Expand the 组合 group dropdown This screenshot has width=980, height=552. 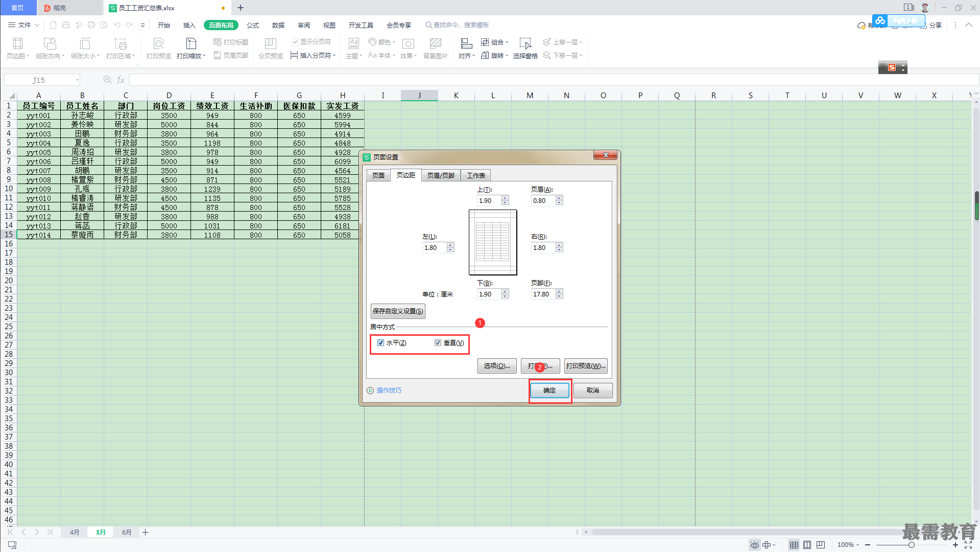click(x=507, y=42)
